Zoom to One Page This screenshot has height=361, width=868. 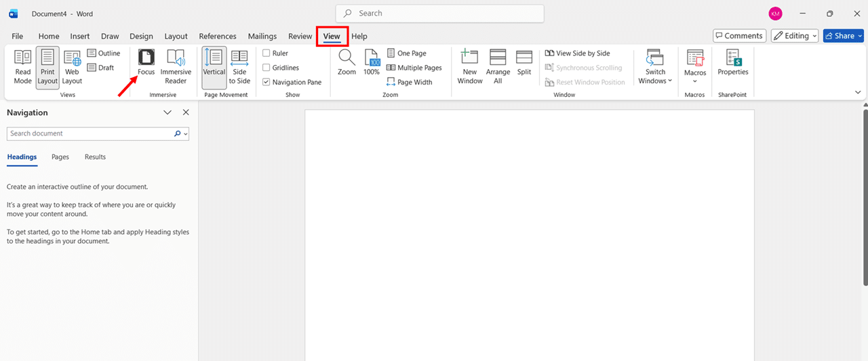[x=406, y=54]
